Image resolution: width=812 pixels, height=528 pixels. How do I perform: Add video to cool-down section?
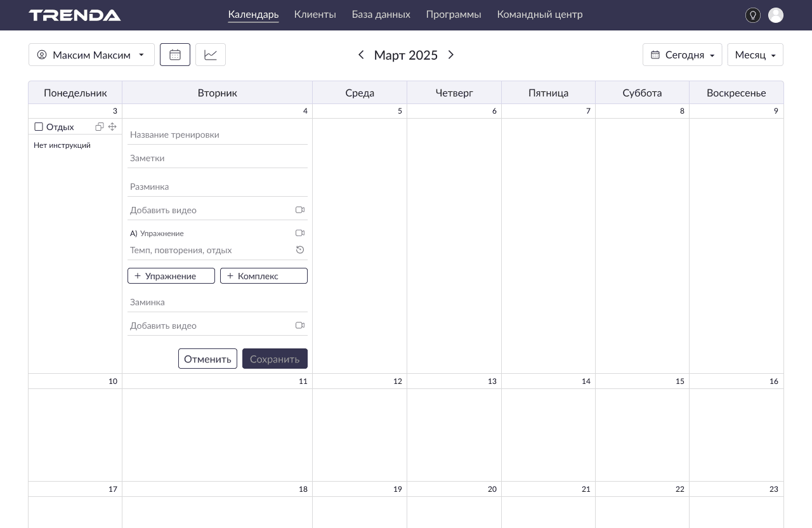click(x=300, y=326)
